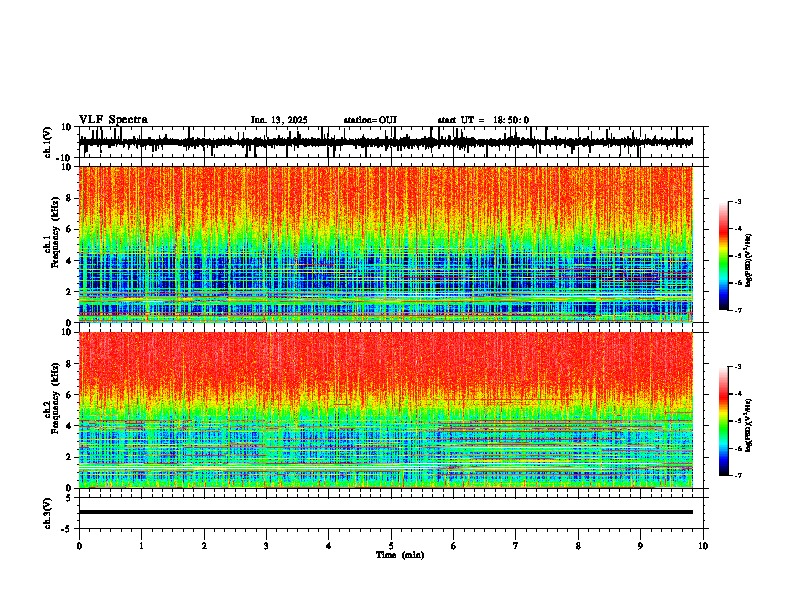Click the ch.1(V) waveform axis label

point(47,142)
